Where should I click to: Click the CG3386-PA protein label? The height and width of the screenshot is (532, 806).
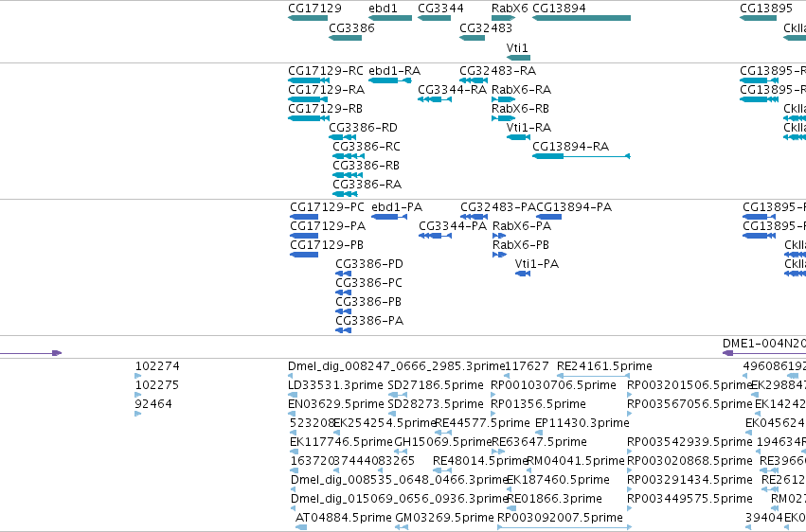point(369,321)
